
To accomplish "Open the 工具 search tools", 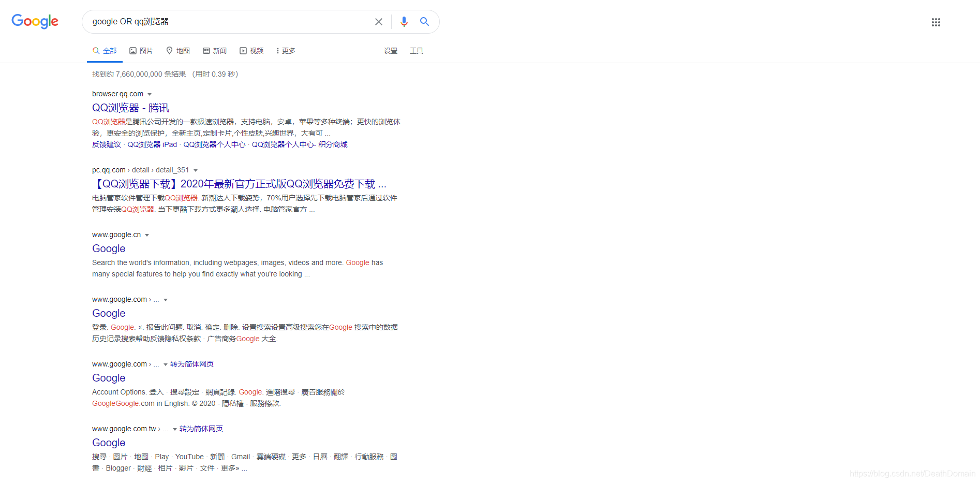I will (417, 51).
